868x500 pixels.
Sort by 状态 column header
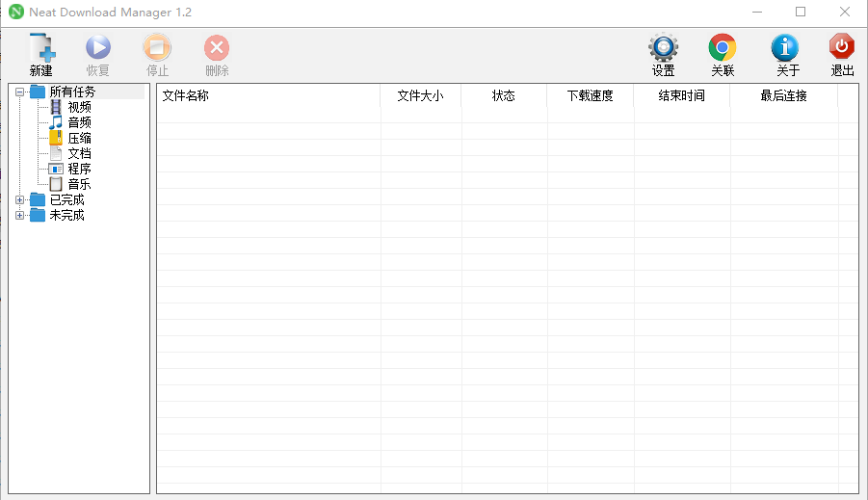click(504, 95)
